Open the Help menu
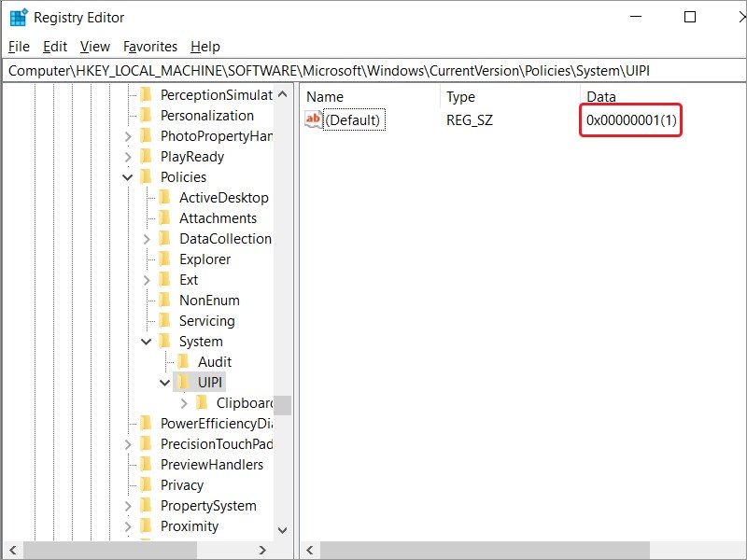The image size is (747, 560). 205,46
